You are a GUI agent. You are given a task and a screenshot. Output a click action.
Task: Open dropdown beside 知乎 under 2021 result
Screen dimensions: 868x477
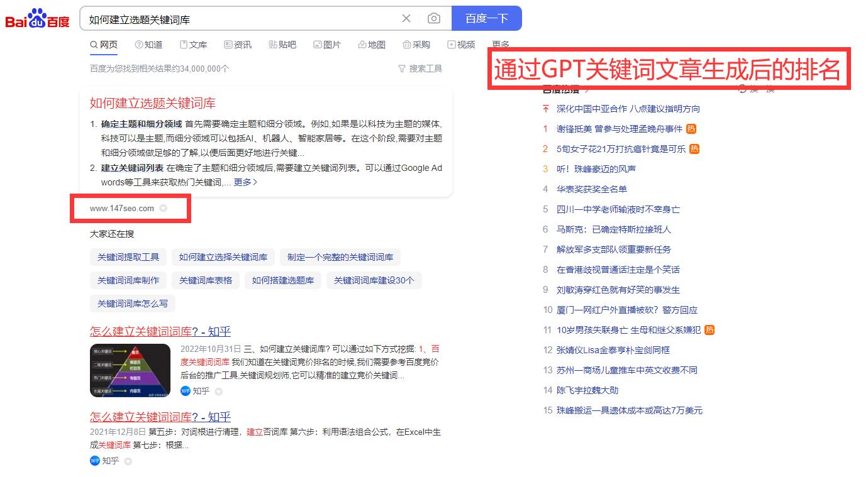click(128, 461)
